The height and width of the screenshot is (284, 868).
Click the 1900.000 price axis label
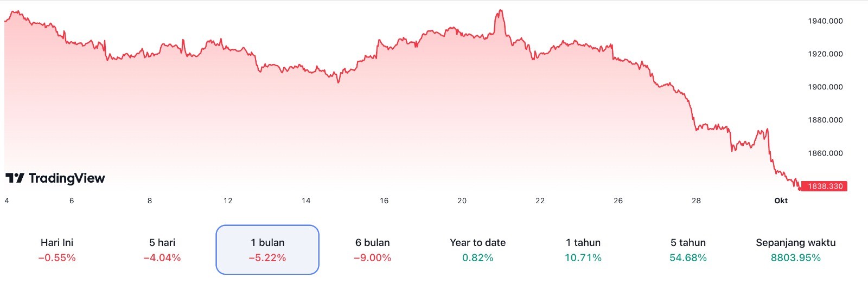(x=825, y=87)
